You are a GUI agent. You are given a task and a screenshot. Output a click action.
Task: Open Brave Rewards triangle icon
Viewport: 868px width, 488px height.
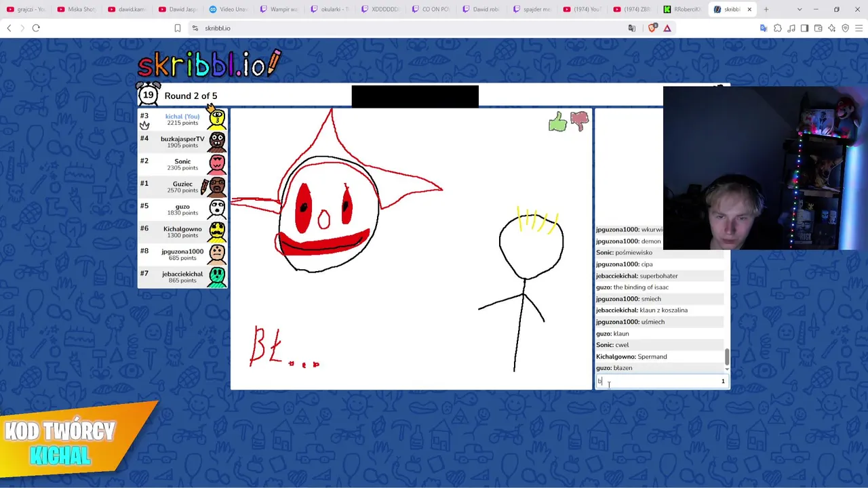(667, 28)
